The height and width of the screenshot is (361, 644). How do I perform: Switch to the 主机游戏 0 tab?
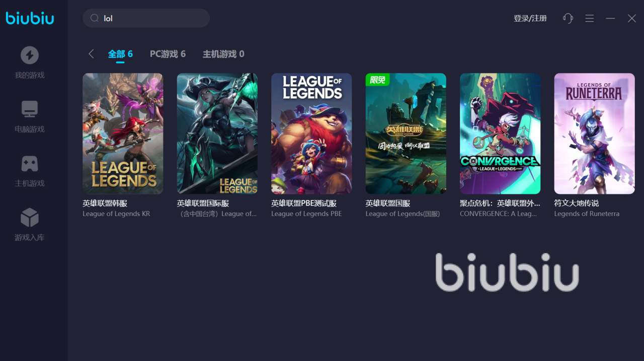pos(223,54)
